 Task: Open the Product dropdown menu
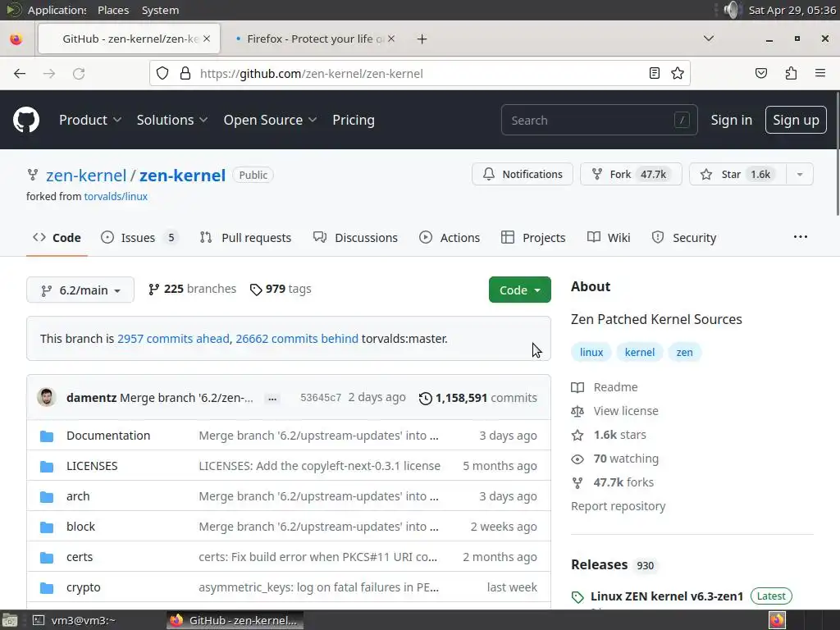(90, 120)
